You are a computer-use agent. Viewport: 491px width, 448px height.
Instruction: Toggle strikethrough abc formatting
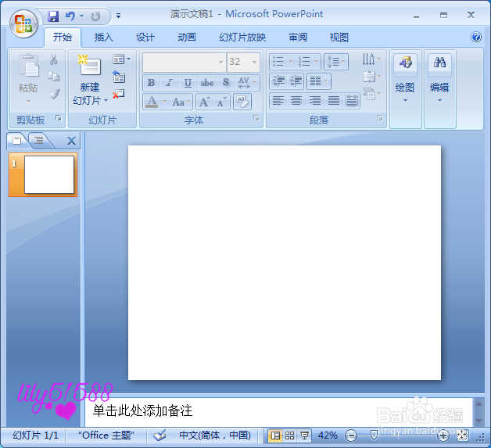click(207, 83)
